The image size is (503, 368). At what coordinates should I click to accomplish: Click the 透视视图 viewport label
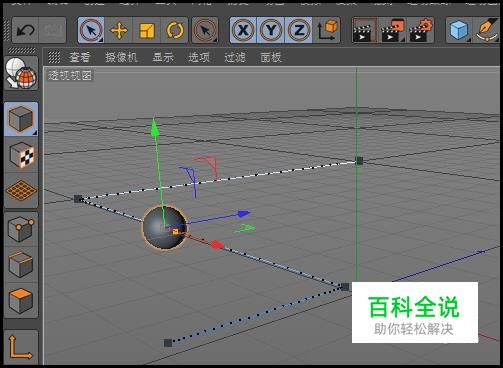[70, 75]
